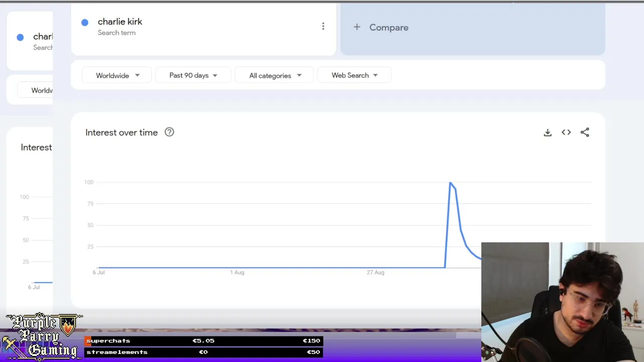
Task: Click the Purple Parry Gaming logo
Action: coord(42,337)
